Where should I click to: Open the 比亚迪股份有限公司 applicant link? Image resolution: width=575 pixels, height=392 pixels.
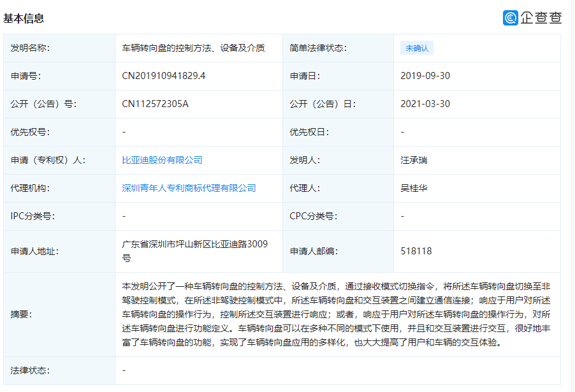[x=162, y=160]
